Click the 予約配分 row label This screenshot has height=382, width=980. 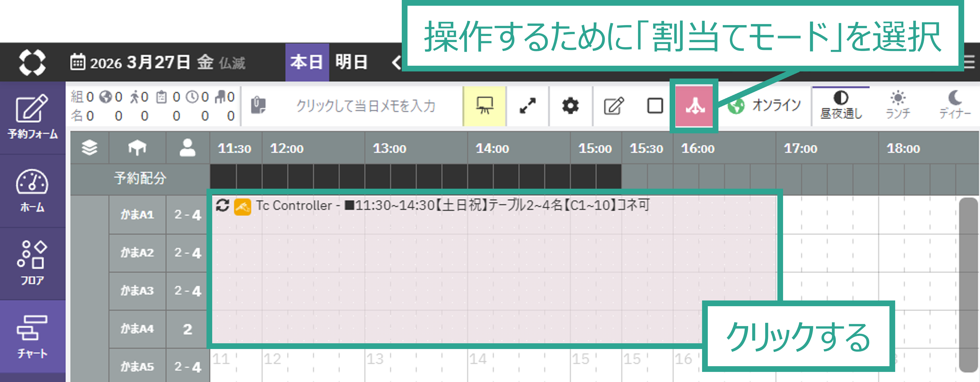(140, 178)
